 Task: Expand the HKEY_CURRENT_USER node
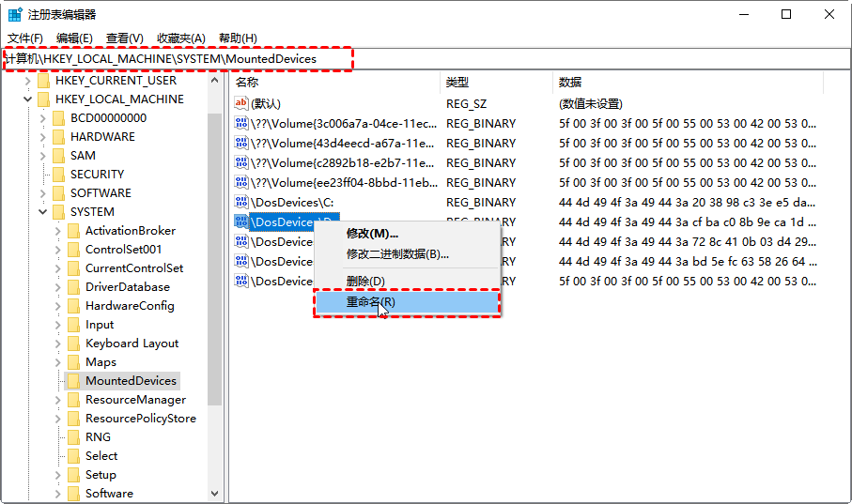click(28, 81)
